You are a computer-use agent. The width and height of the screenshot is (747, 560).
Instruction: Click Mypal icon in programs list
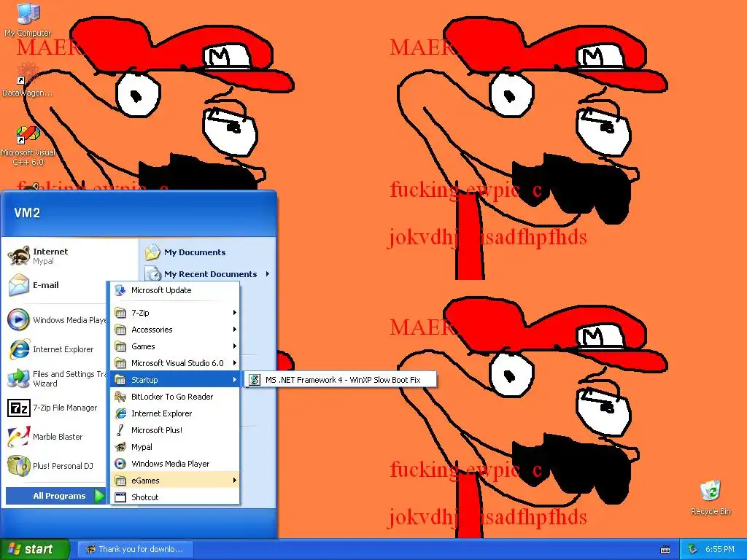coord(120,447)
